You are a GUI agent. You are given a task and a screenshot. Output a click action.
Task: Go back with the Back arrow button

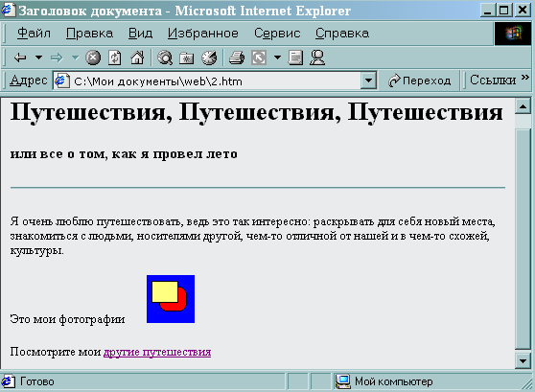point(20,58)
